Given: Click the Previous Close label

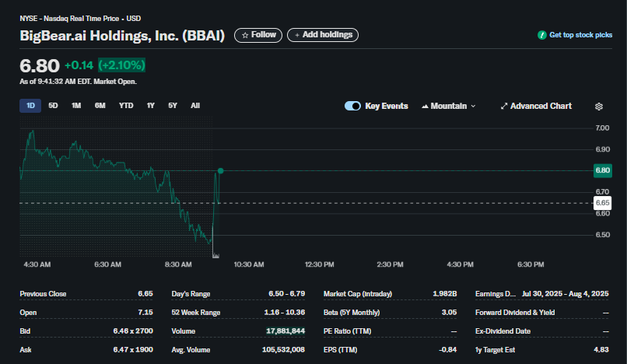Looking at the screenshot, I should point(43,293).
